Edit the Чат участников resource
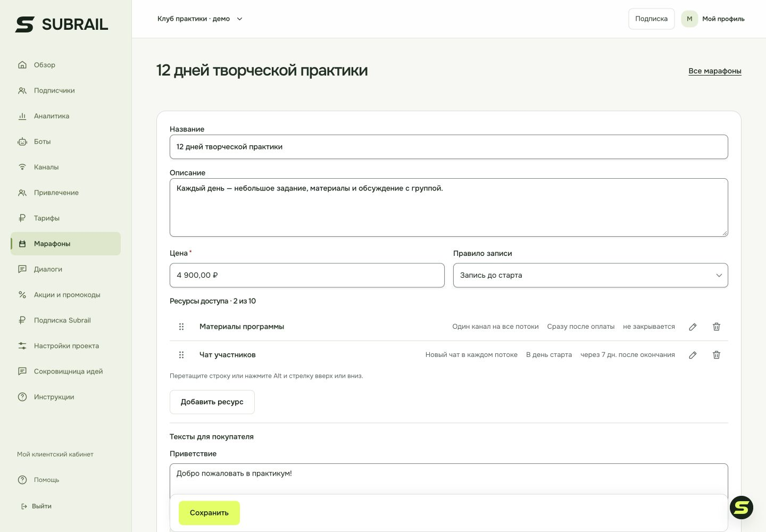 (693, 355)
